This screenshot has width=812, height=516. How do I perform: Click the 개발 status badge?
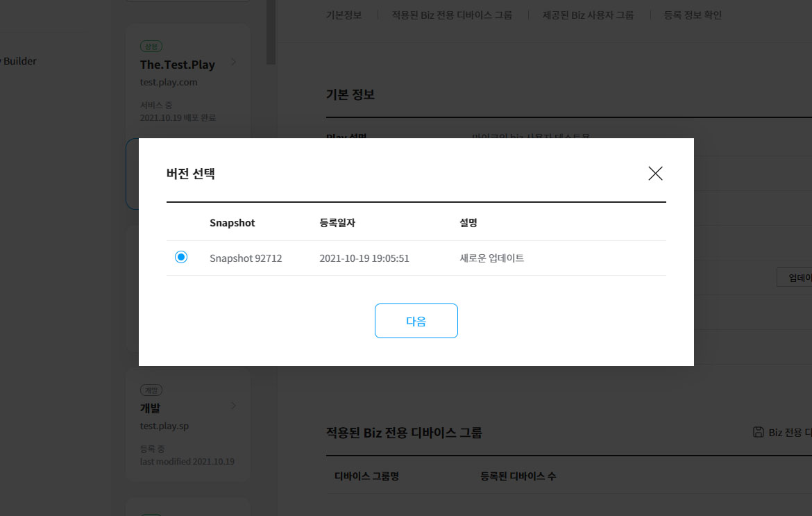[x=151, y=390]
